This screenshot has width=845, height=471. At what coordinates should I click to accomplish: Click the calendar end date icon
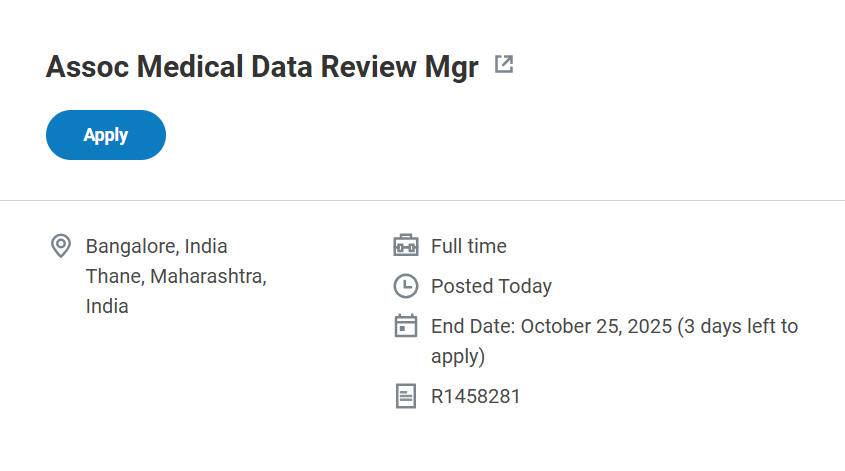click(x=405, y=326)
